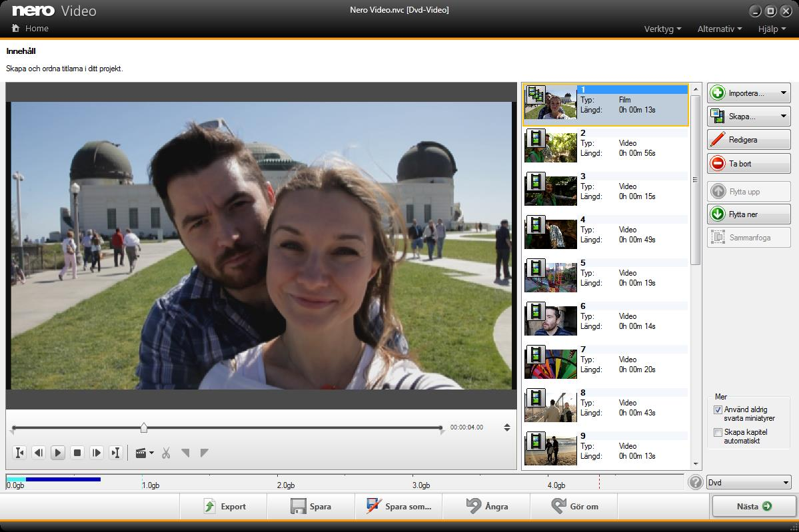799x532 pixels.
Task: Jump to end of clip button
Action: click(x=116, y=453)
